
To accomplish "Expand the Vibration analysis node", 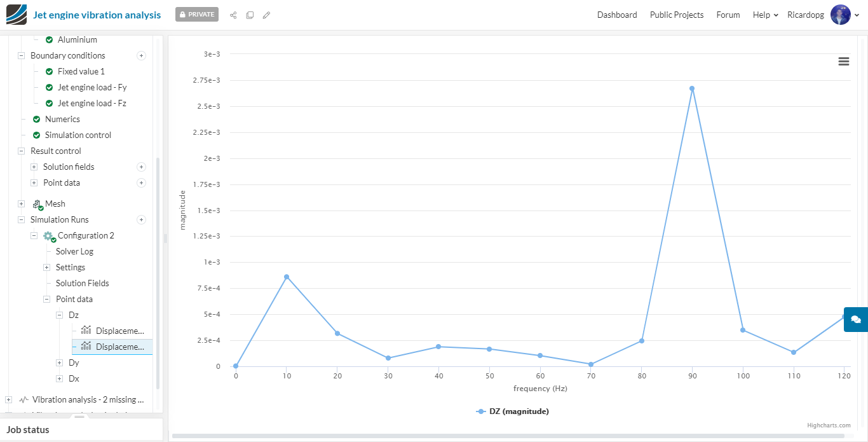I will (x=8, y=399).
